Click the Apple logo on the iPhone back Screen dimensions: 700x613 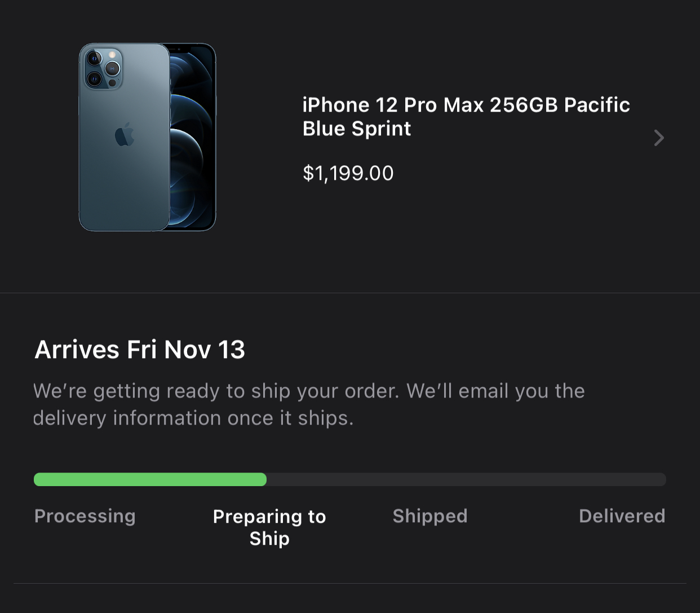coord(125,135)
